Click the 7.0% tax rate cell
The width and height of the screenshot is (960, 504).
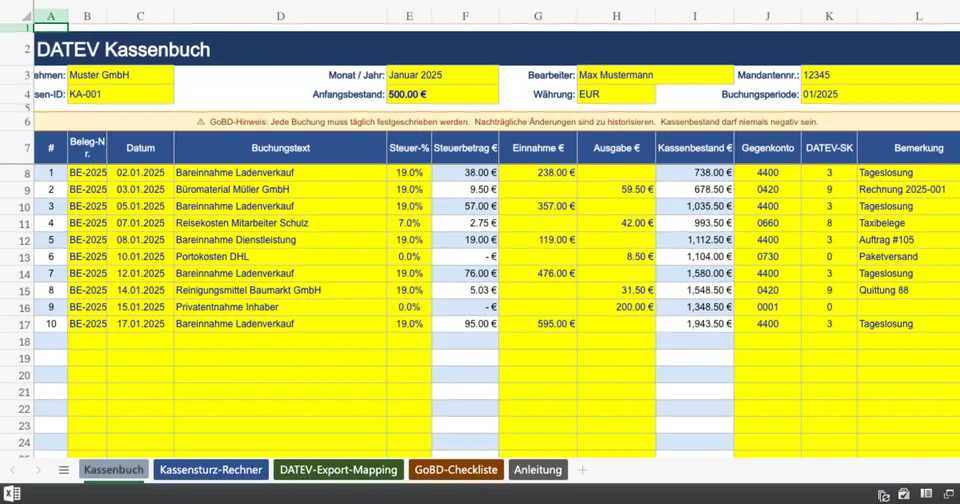click(409, 224)
